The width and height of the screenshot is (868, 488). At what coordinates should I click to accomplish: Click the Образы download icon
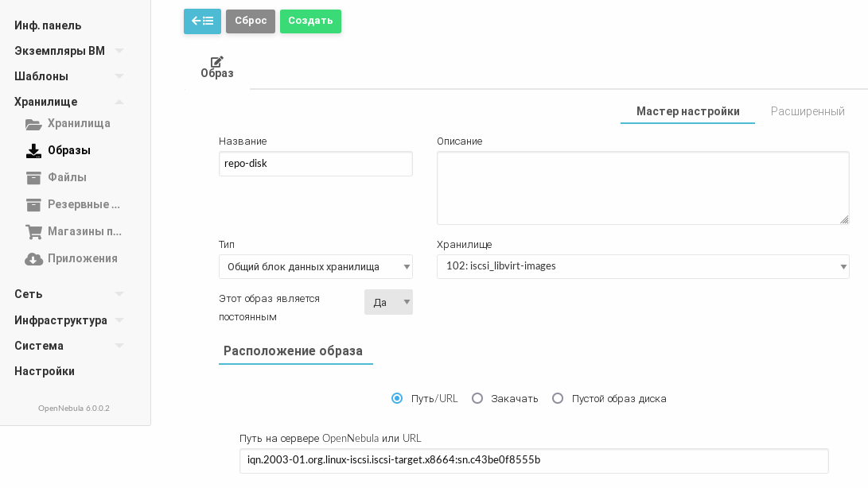[x=33, y=151]
